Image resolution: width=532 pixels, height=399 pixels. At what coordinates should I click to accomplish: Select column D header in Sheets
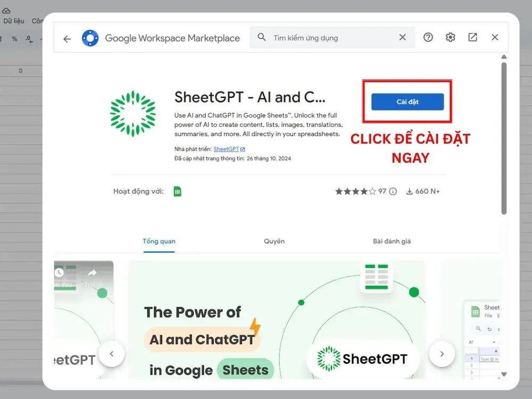(21, 71)
